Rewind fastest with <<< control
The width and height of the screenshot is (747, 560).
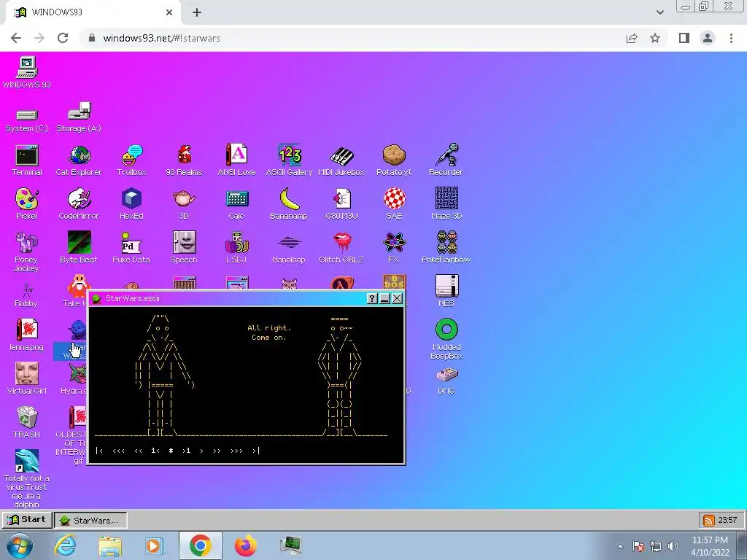coord(119,451)
